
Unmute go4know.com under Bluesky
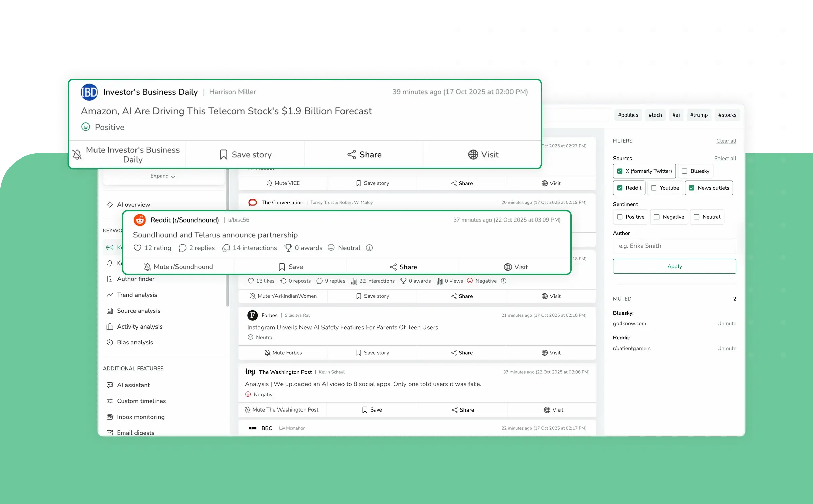[x=726, y=323]
